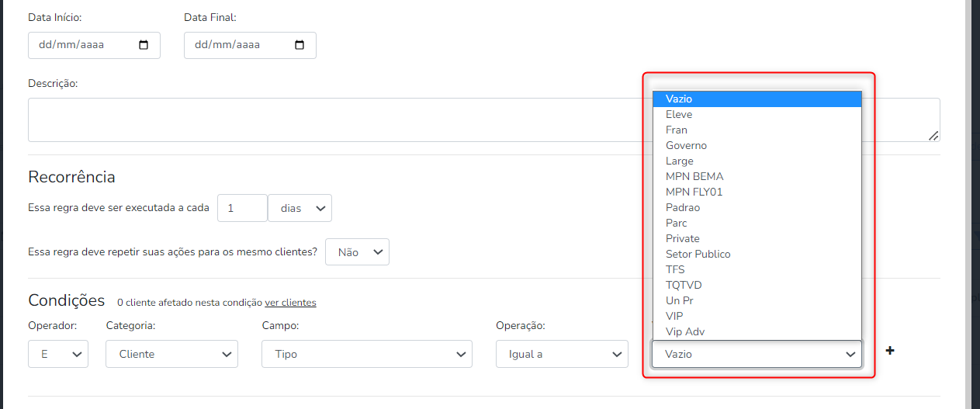Select Governo from the dropdown list
Viewport: 980px width, 409px height.
(686, 145)
